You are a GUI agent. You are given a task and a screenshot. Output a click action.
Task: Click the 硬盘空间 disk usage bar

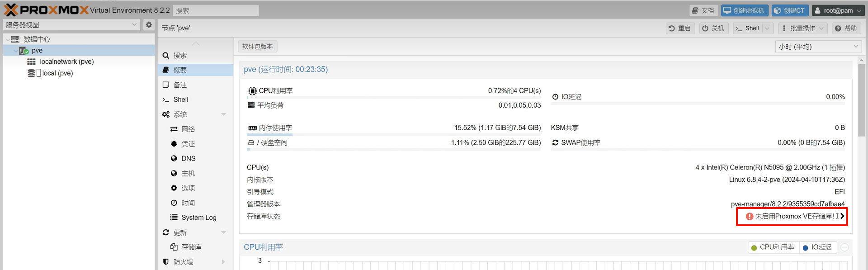(394, 149)
